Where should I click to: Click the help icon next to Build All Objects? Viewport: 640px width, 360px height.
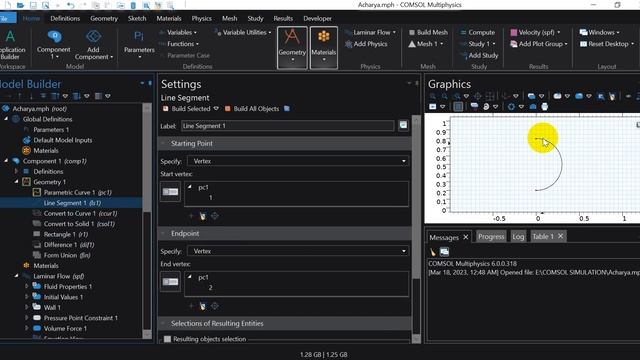(x=287, y=109)
